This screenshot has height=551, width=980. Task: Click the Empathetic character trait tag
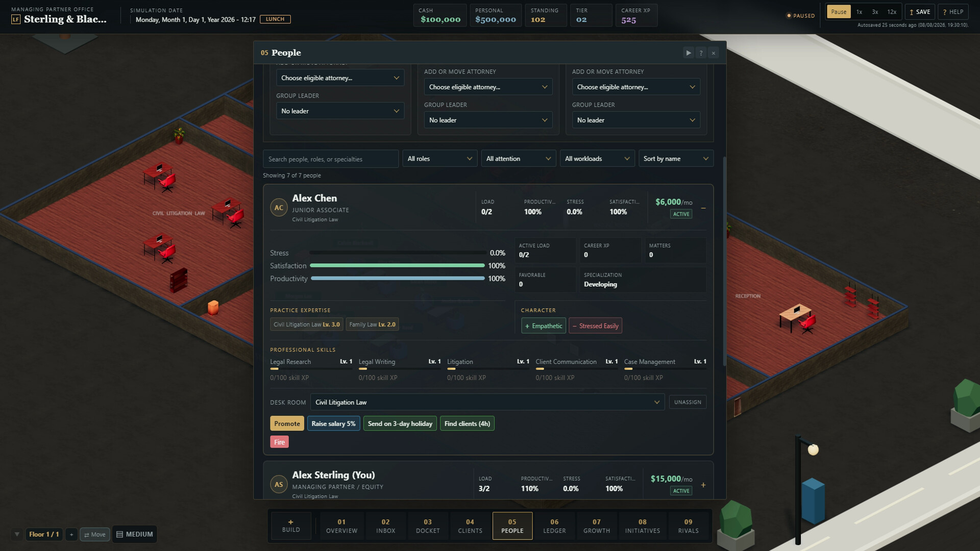click(x=544, y=325)
